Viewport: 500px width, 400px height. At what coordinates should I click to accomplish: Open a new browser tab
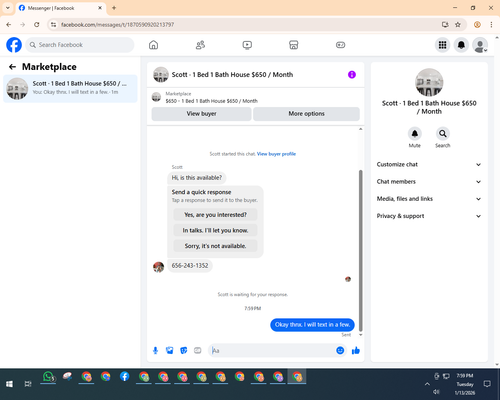pyautogui.click(x=114, y=8)
